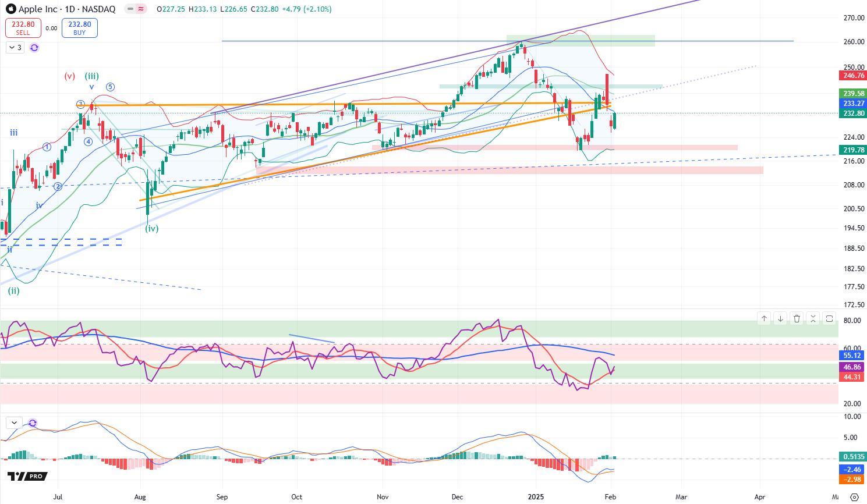Select the circled 5 wave label
This screenshot has width=867, height=504.
pos(110,87)
